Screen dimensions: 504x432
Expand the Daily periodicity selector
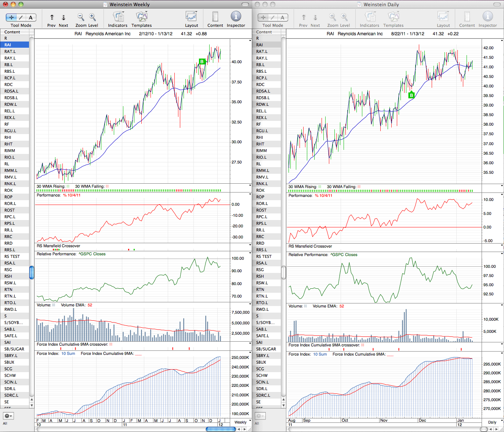(494, 422)
